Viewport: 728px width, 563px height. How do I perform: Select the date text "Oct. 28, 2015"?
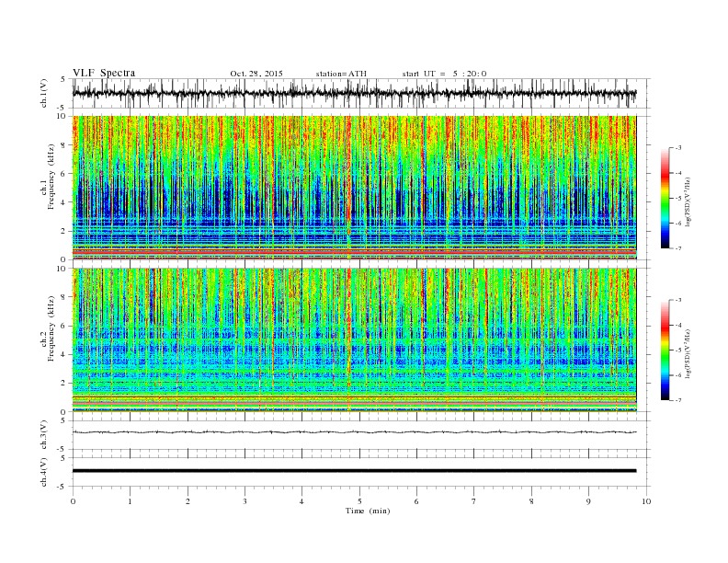256,74
